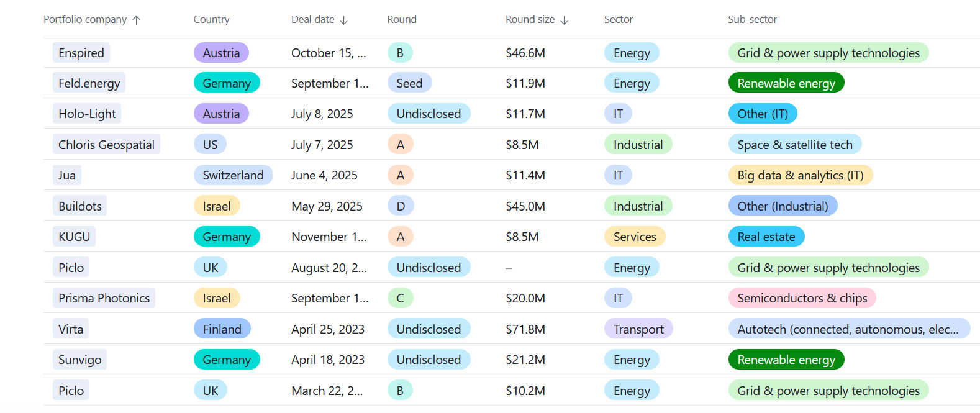This screenshot has width=980, height=413.
Task: Select the Real estate sub-sector tag
Action: pos(766,237)
